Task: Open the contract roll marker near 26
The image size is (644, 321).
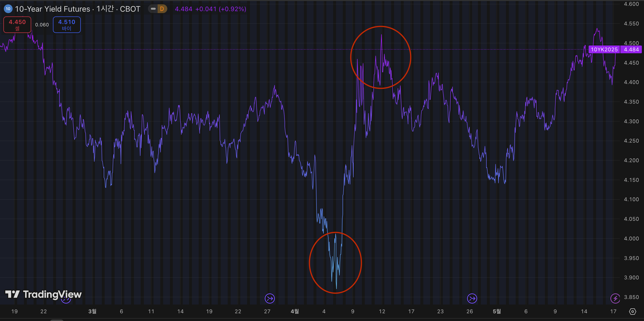Action: [x=472, y=298]
